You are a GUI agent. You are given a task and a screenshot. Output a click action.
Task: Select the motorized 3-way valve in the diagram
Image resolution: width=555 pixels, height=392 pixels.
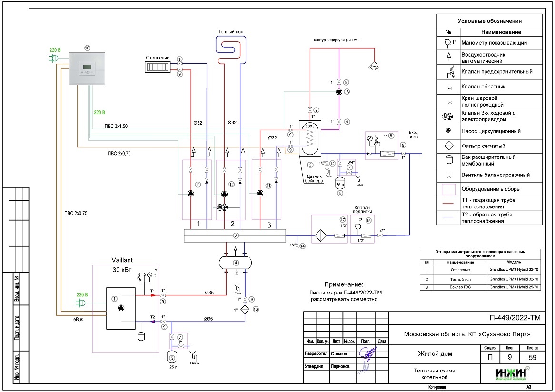(x=220, y=207)
